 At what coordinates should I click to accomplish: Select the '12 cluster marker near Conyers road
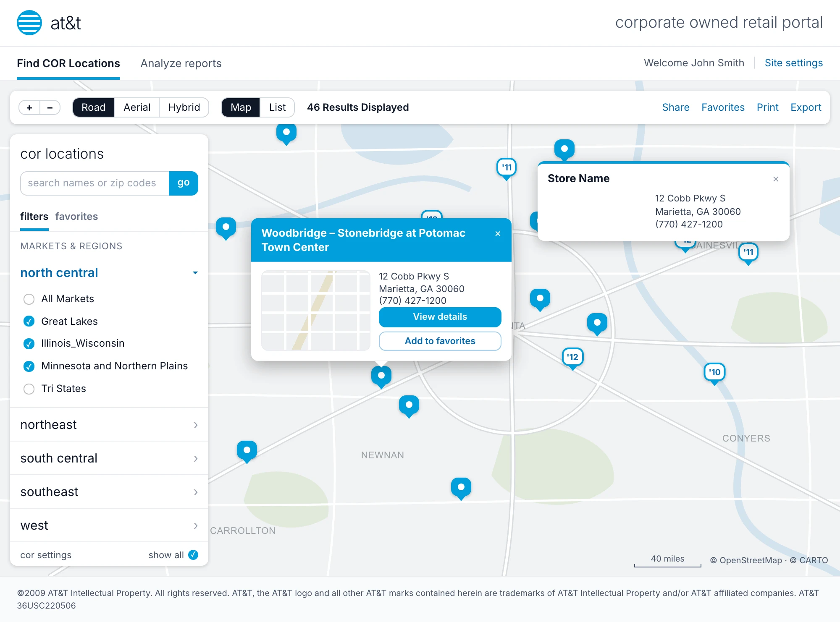[572, 359]
